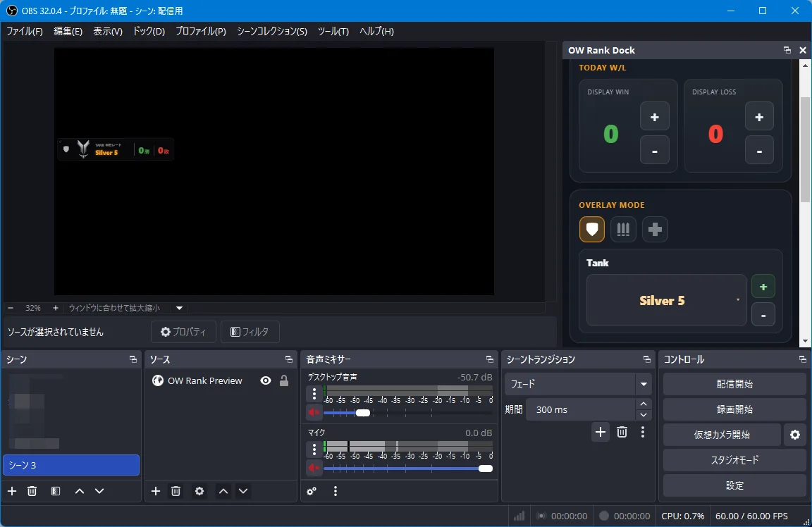Viewport: 812px width, 527px height.
Task: Open the ファイル(F) menu
Action: pyautogui.click(x=25, y=31)
